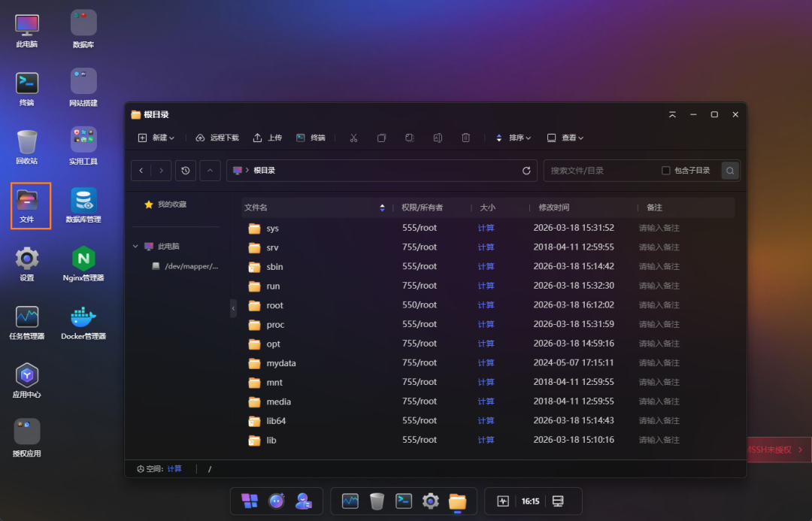The height and width of the screenshot is (521, 812).
Task: Open 任务管理器 desktop icon
Action: tap(27, 323)
